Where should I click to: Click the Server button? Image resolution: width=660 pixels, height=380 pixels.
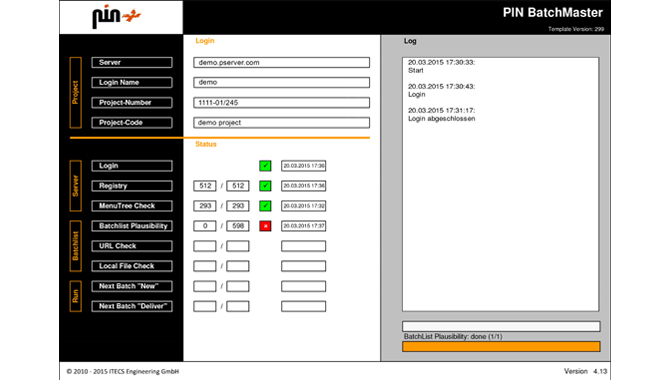coord(132,62)
